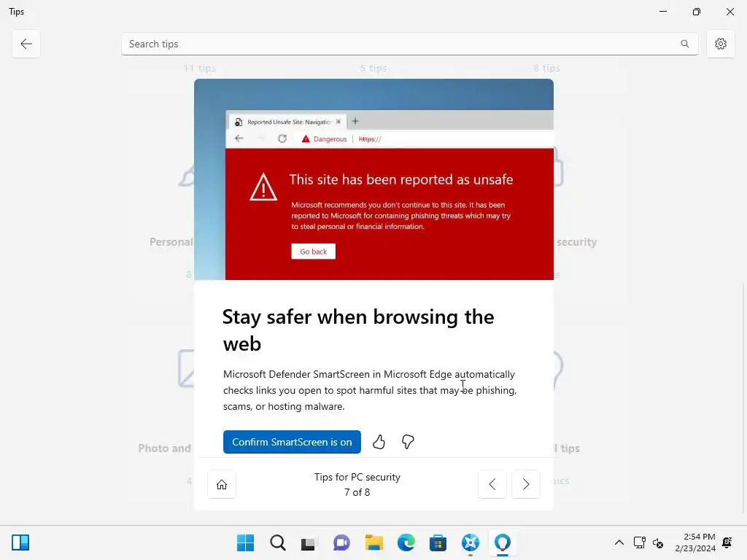Click the Microsoft Defender SmartScreen description paragraph

[370, 390]
